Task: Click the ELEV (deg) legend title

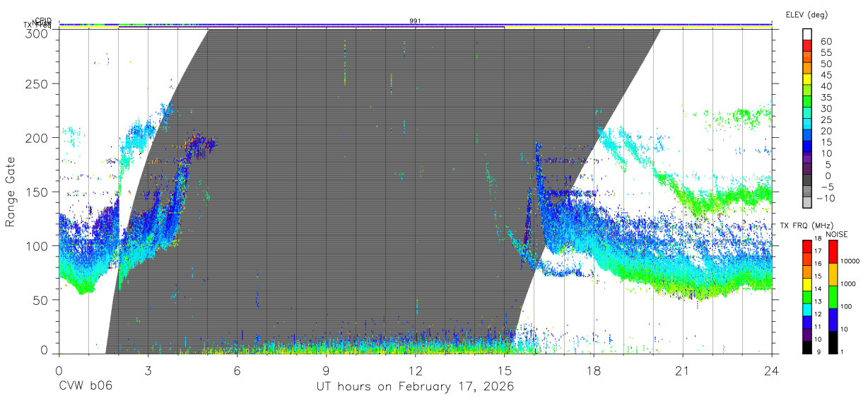Action: click(807, 15)
